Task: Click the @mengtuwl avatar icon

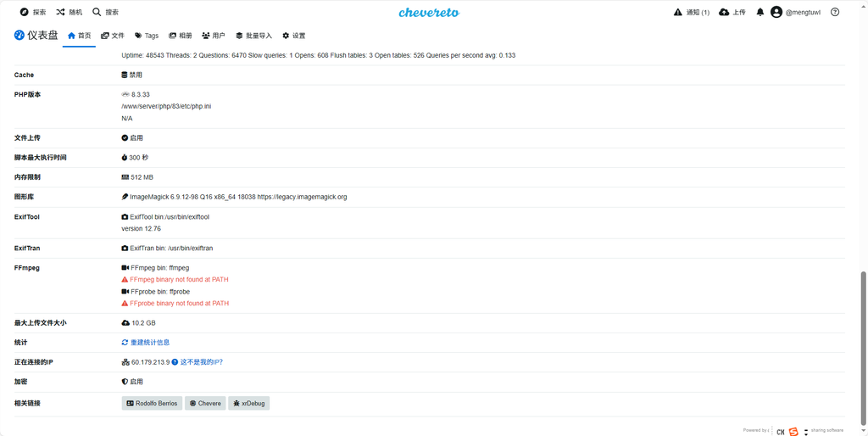Action: click(776, 12)
